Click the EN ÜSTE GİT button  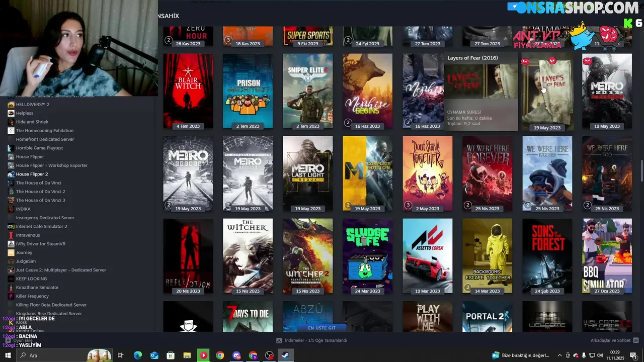coord(321,328)
